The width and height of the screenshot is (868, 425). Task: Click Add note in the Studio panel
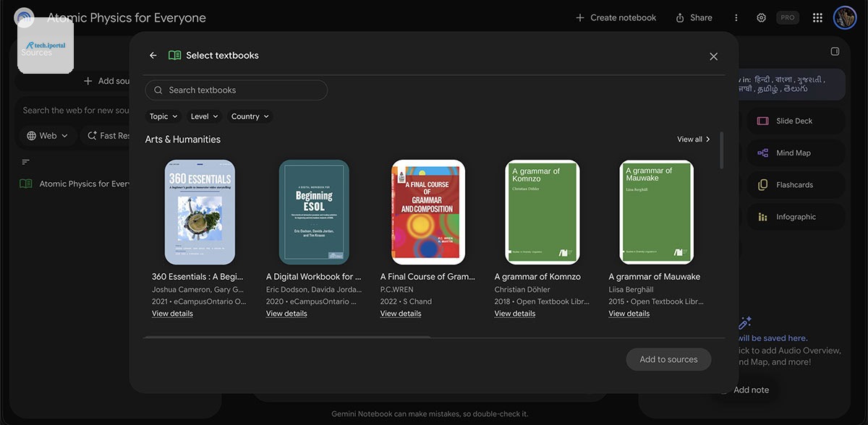pos(744,390)
